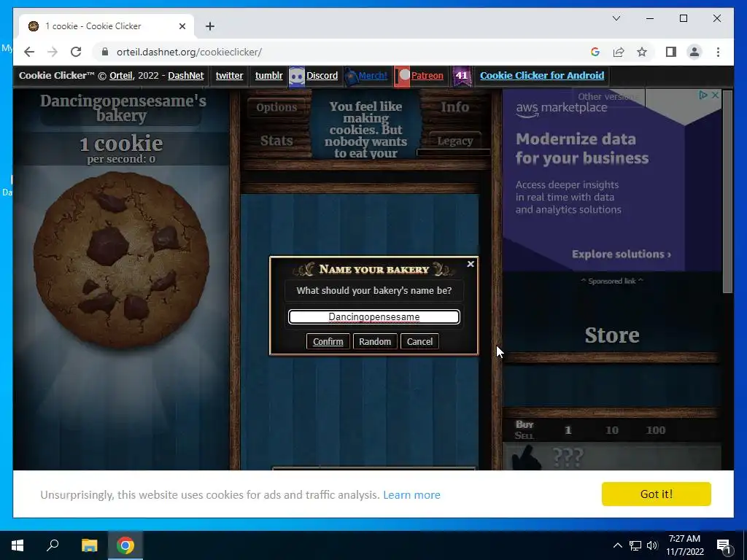Open the Orteil link in top bar
Image resolution: width=747 pixels, height=560 pixels.
click(121, 76)
